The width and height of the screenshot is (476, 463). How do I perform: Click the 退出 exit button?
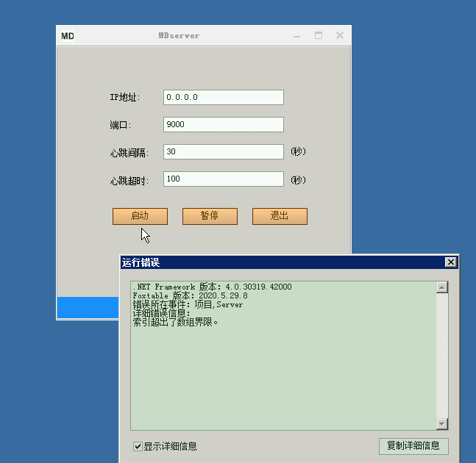(280, 216)
